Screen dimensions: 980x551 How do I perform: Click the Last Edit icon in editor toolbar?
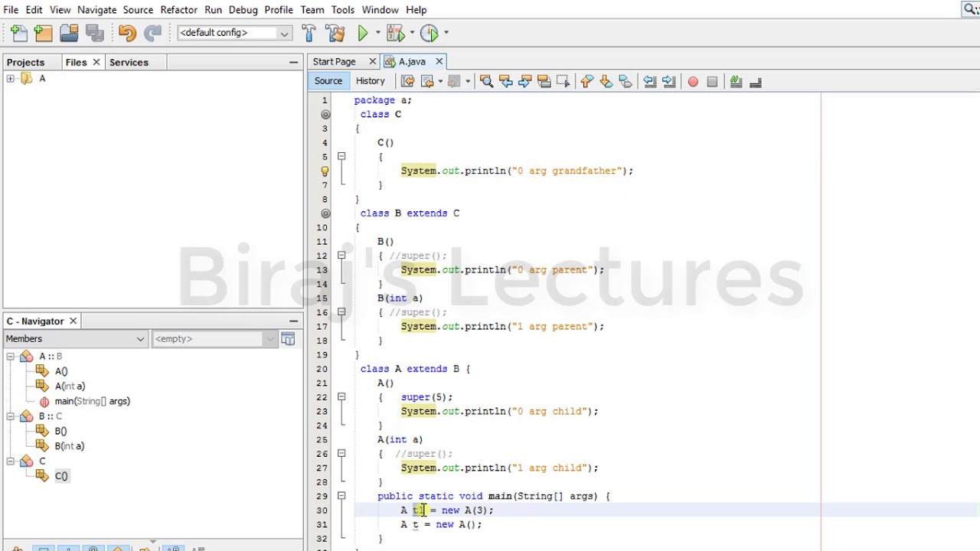pos(407,81)
